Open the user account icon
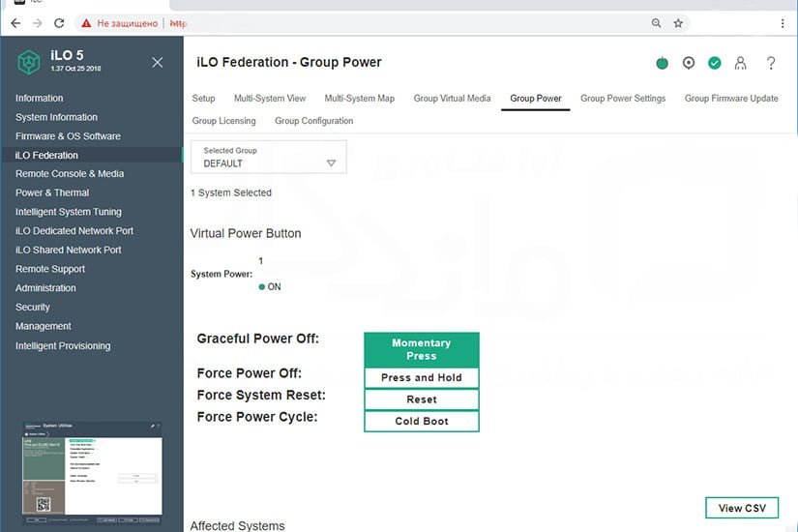798x532 pixels. (741, 63)
